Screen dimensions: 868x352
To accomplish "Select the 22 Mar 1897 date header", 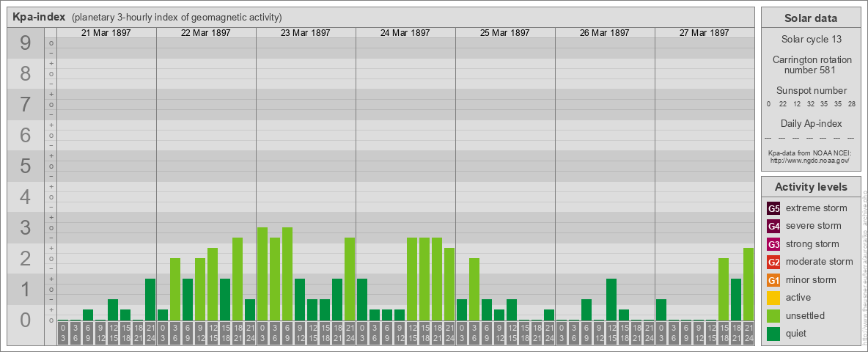I will (206, 33).
